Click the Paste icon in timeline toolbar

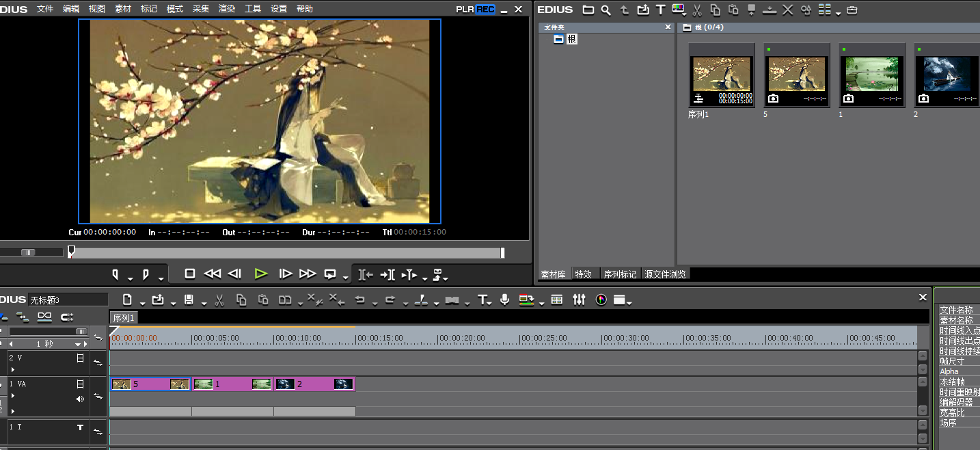pyautogui.click(x=263, y=300)
